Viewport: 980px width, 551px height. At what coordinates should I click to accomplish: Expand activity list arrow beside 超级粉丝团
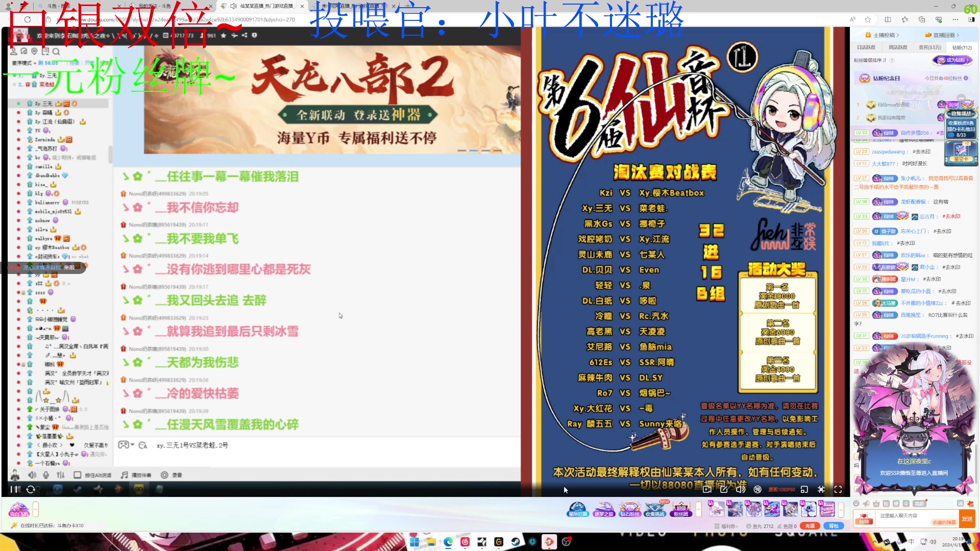click(699, 509)
